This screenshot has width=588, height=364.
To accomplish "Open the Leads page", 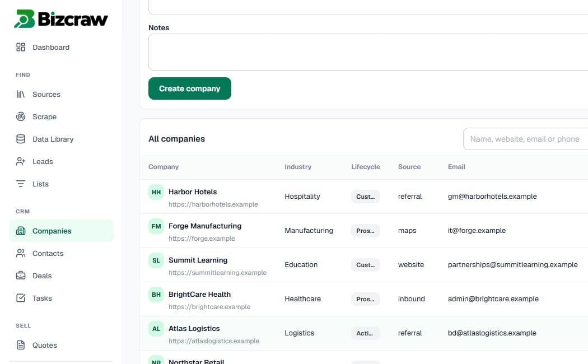I will pyautogui.click(x=60, y=162).
